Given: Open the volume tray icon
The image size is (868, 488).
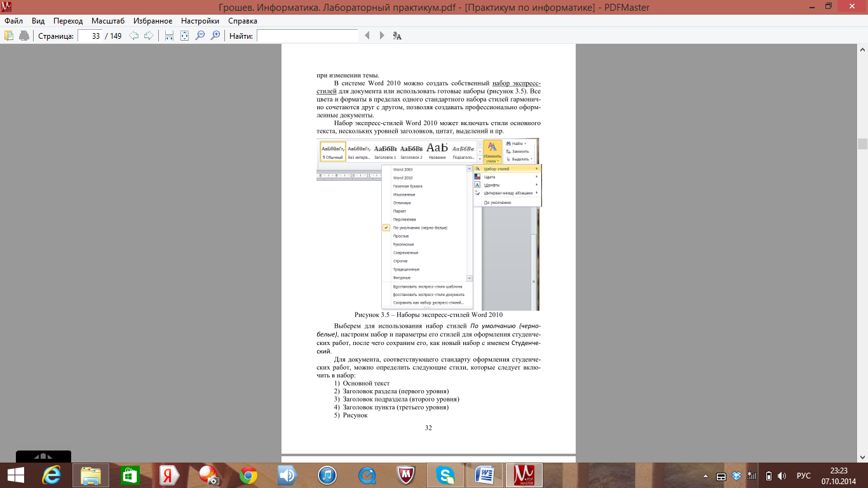Looking at the screenshot, I should tap(782, 476).
